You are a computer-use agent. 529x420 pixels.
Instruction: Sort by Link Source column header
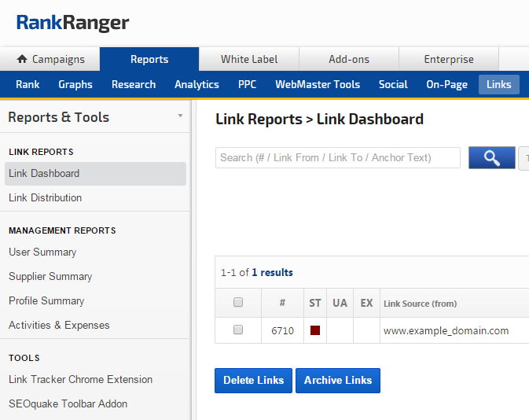tap(420, 304)
